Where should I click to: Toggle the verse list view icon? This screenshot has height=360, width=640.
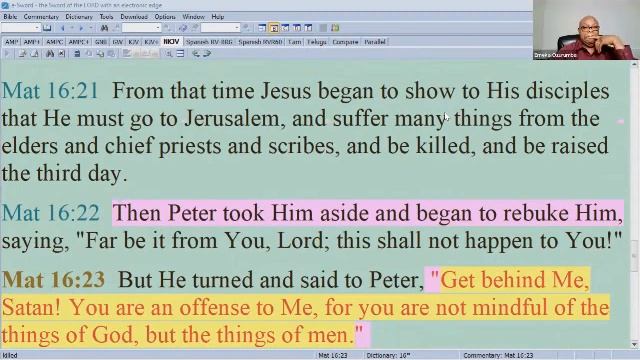tap(180, 53)
